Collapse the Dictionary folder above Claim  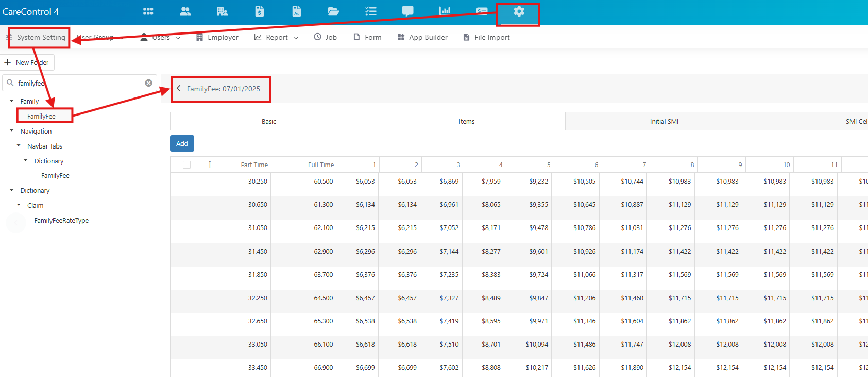coord(12,190)
